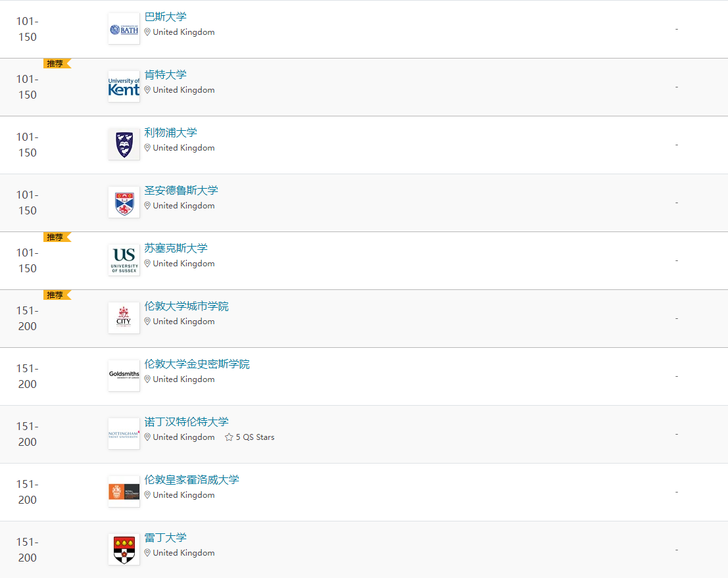Screen dimensions: 728x578
Task: Open the 诺丁汉特伦特大学 link
Action: coord(186,421)
